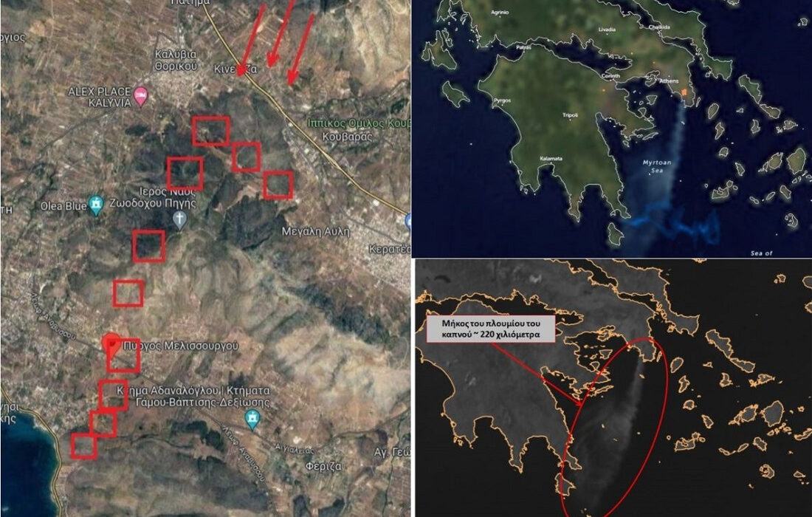Click the blue marker icon near Κερατέα
The image size is (812, 517).
coord(407,222)
